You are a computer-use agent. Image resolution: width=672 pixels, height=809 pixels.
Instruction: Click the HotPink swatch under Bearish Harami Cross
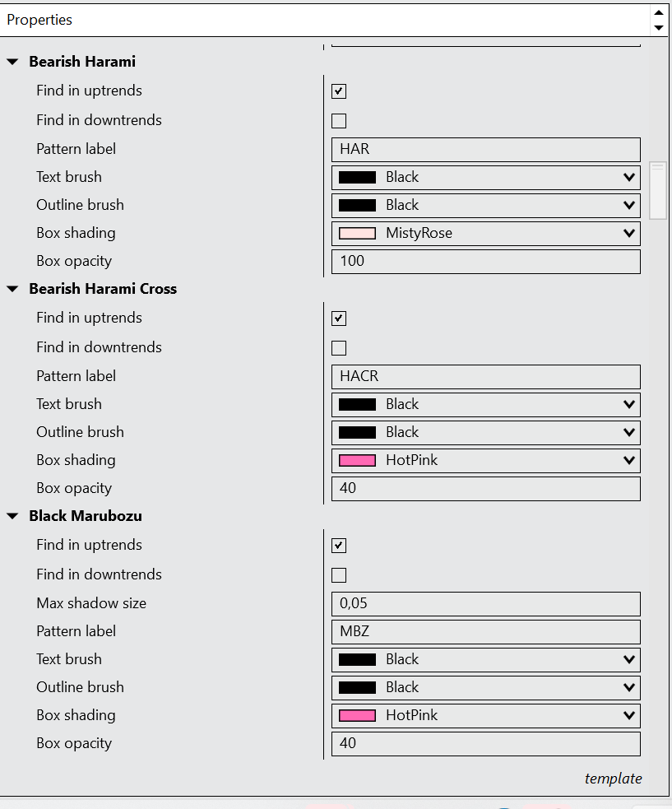tap(357, 460)
